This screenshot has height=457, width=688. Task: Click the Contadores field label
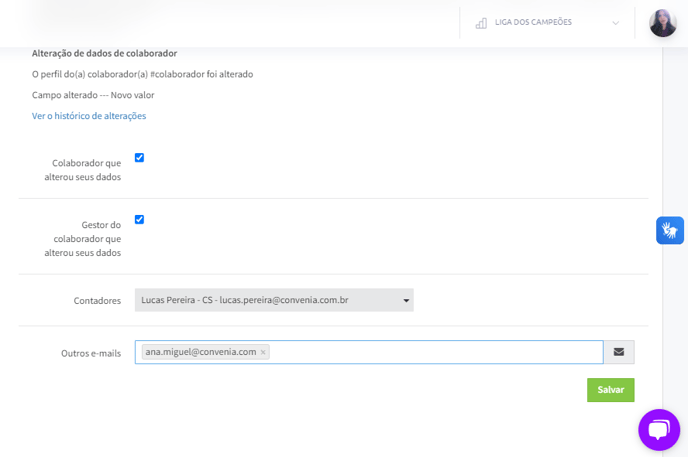pyautogui.click(x=97, y=300)
